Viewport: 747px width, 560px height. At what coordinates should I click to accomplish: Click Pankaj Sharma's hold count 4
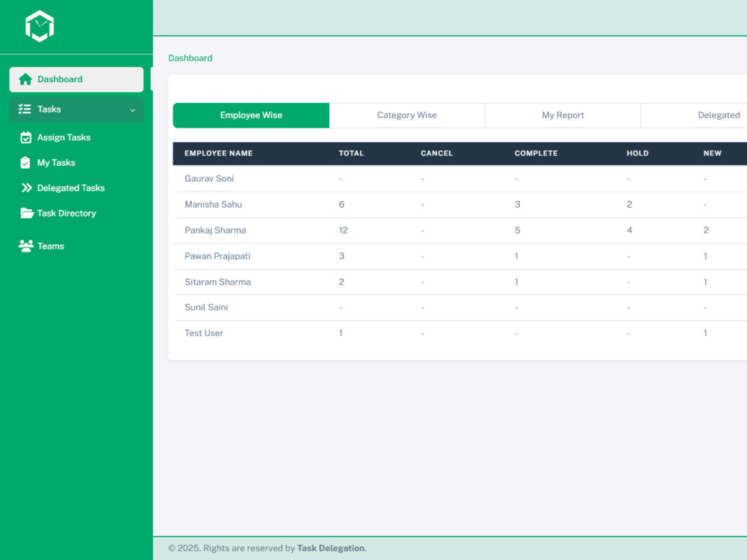pos(629,231)
